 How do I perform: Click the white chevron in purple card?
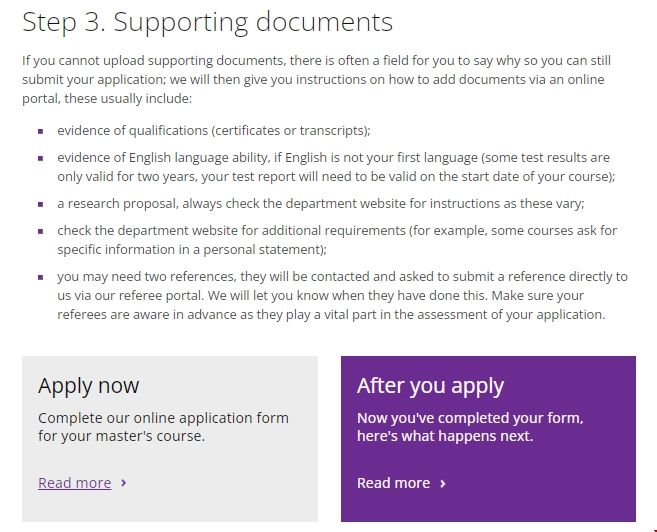442,483
